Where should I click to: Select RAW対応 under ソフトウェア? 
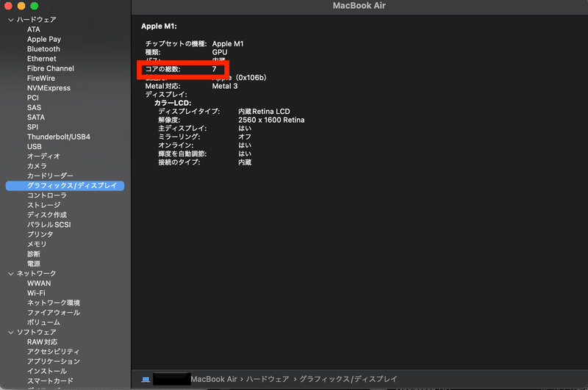43,342
